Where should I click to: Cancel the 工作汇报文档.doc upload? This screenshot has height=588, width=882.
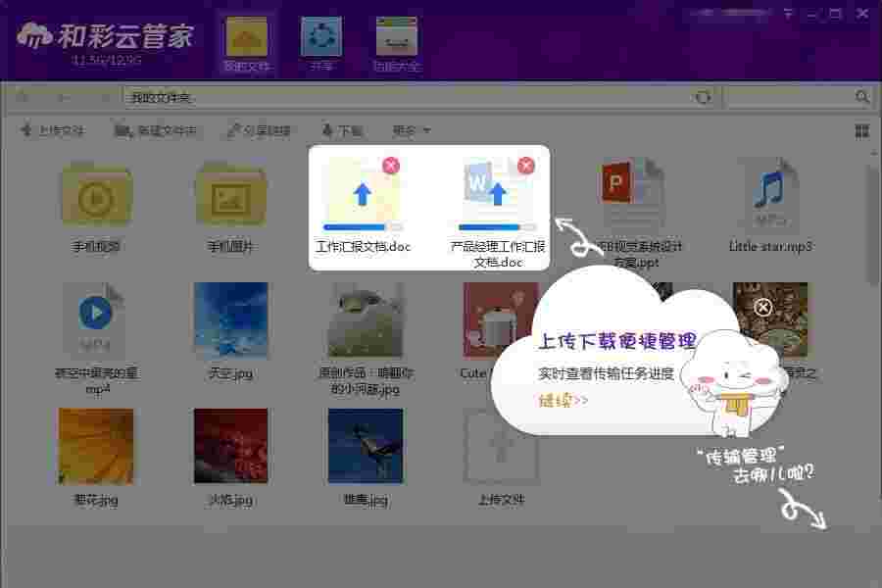[x=391, y=167]
